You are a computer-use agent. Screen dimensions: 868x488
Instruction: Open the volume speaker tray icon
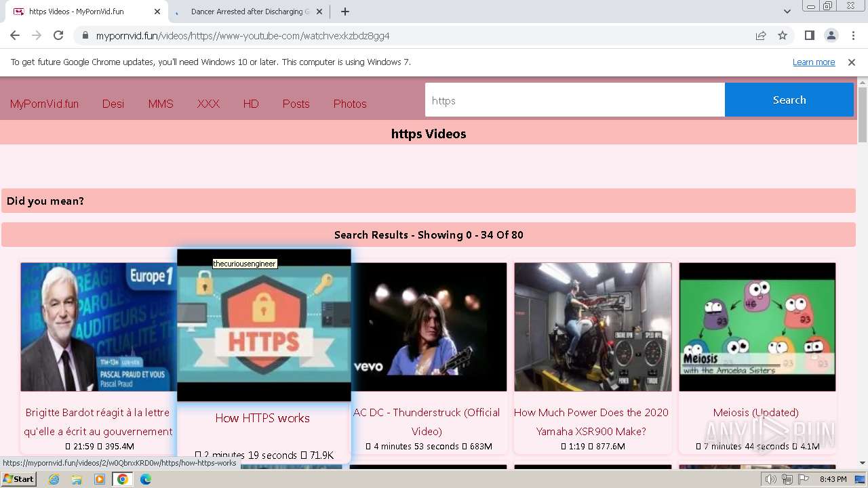pyautogui.click(x=770, y=479)
